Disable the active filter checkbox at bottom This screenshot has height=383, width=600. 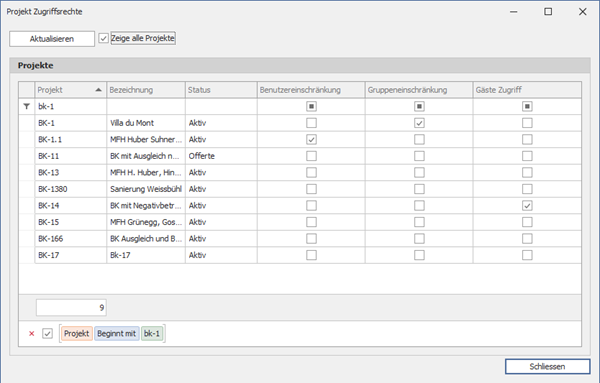click(47, 334)
